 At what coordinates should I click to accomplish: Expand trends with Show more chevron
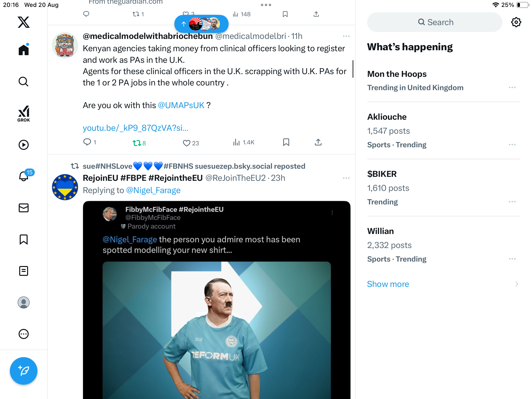(x=516, y=284)
